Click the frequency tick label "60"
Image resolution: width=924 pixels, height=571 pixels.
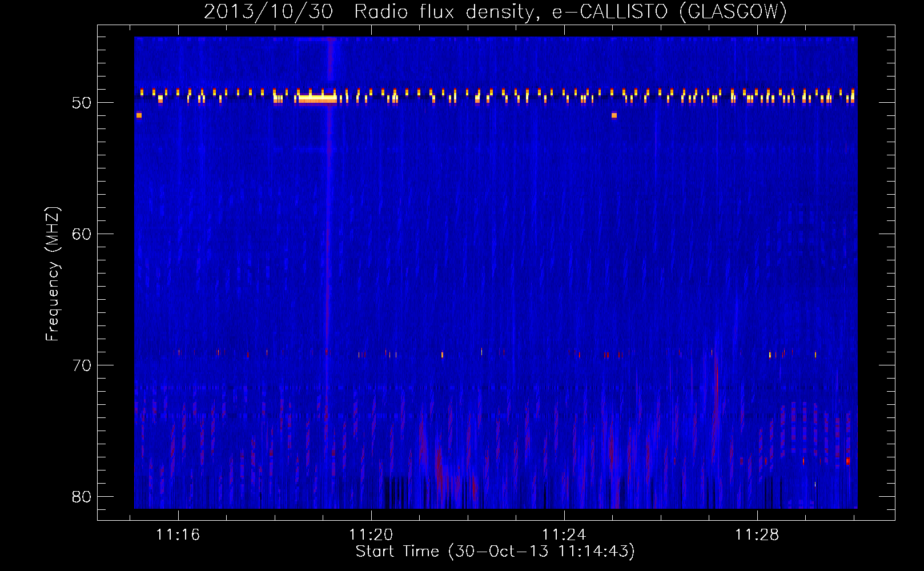tap(82, 234)
